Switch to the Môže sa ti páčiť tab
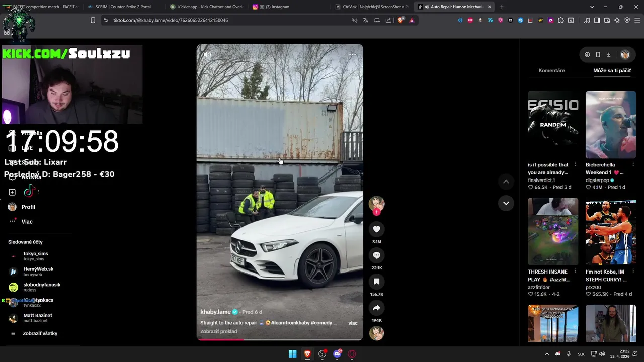Viewport: 644px width, 362px height. [612, 70]
